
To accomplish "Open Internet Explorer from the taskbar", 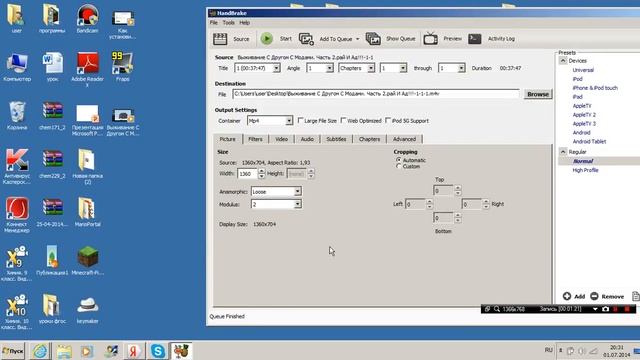I will [x=40, y=351].
